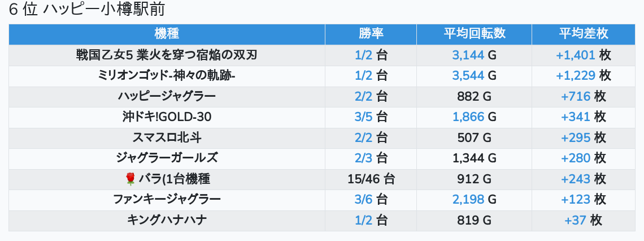Click the 平均差枚 column header
The width and height of the screenshot is (644, 241).
[583, 34]
